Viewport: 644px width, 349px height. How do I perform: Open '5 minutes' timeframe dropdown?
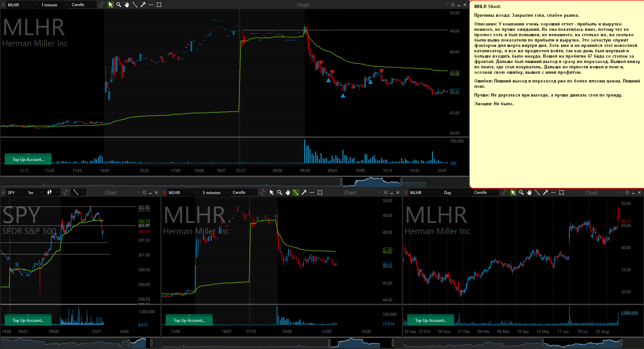click(x=215, y=192)
